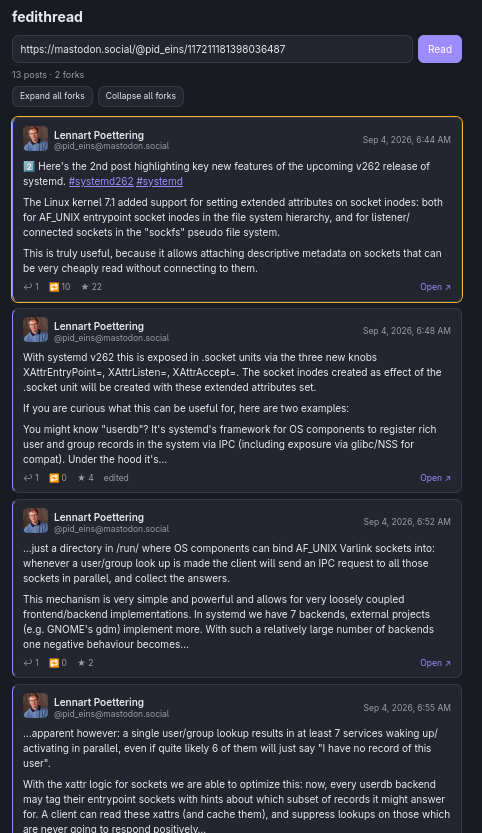
Task: Click star icon showing 2 favorites
Action: [x=81, y=663]
